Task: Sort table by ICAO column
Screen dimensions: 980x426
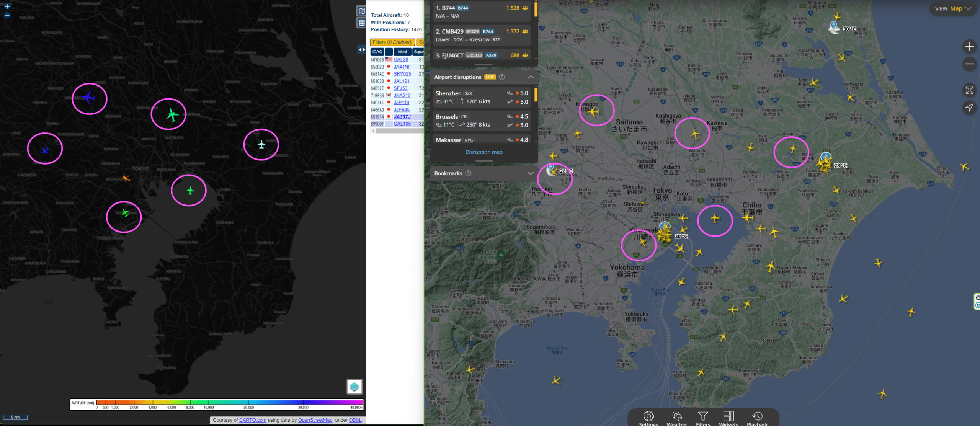Action: coord(377,52)
